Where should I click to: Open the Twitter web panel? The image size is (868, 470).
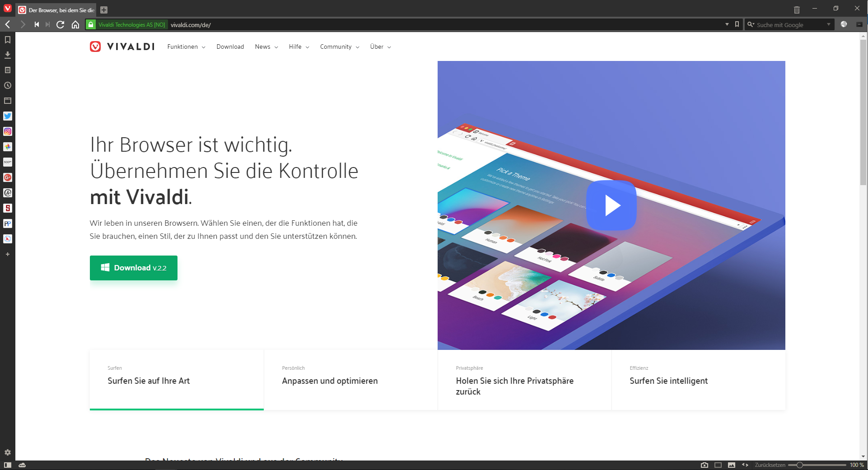[8, 116]
